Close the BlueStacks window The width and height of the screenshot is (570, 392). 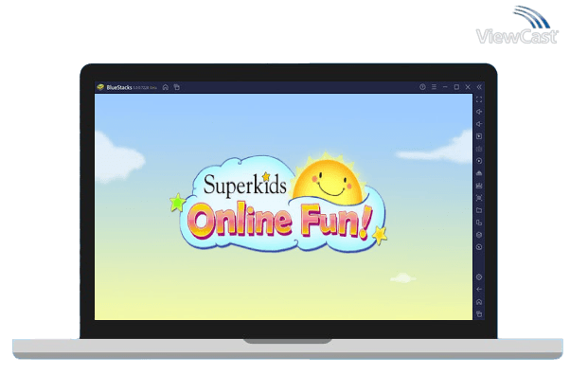coord(468,87)
